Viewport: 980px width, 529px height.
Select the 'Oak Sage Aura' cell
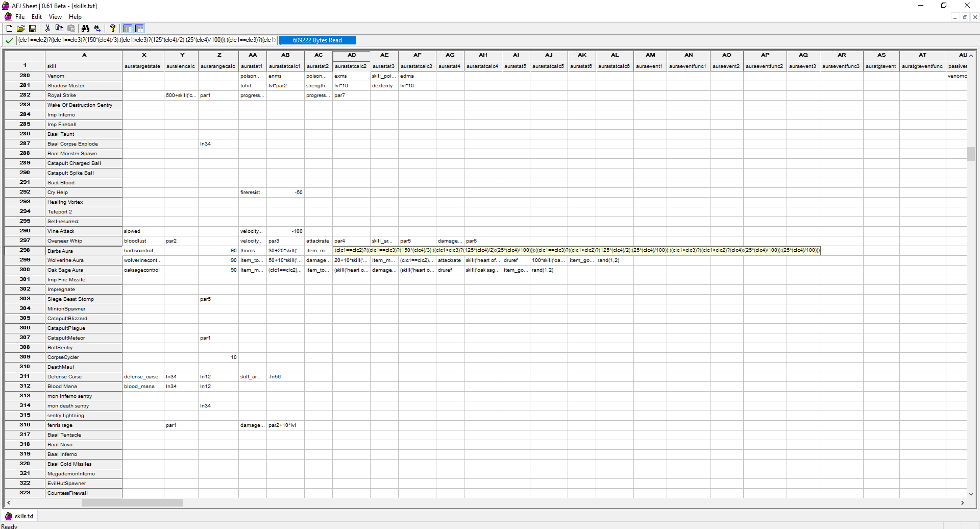[84, 270]
